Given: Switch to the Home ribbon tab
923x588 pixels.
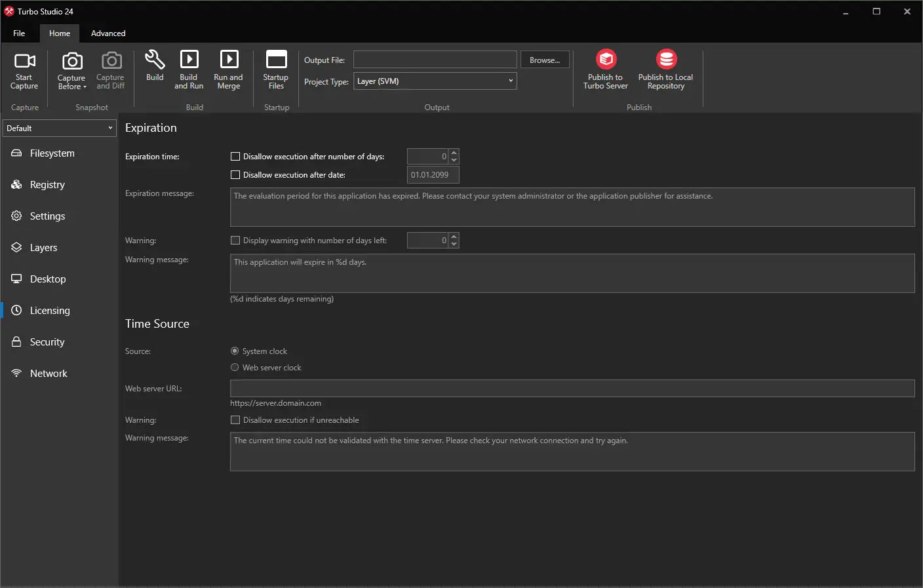Looking at the screenshot, I should (x=60, y=33).
